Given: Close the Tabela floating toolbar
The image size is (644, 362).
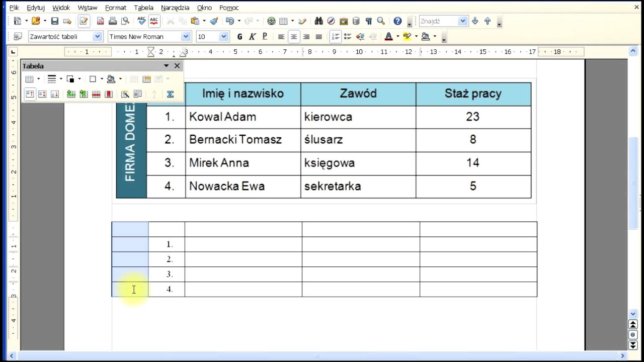Looking at the screenshot, I should pyautogui.click(x=177, y=66).
